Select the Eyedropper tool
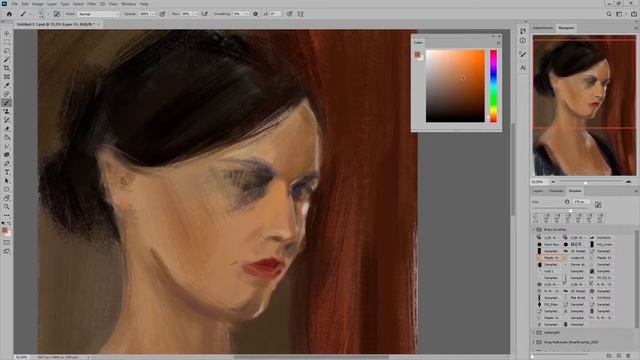640x360 pixels. (x=7, y=85)
